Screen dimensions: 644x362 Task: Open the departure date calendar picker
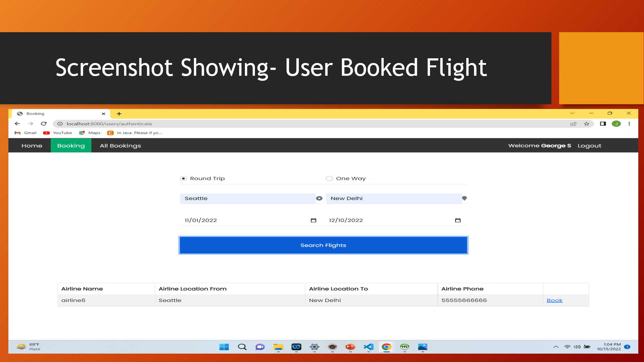(x=313, y=220)
